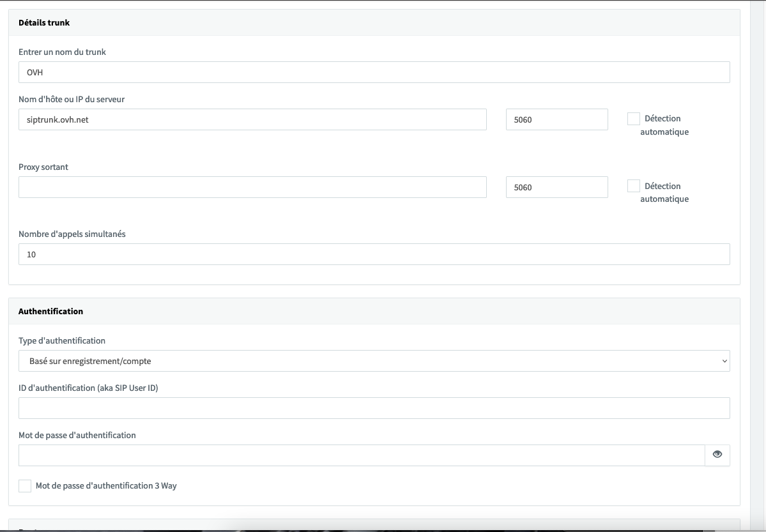Click the 'Nombre d'appels simultanés' label
The width and height of the screenshot is (766, 532).
[x=72, y=234]
